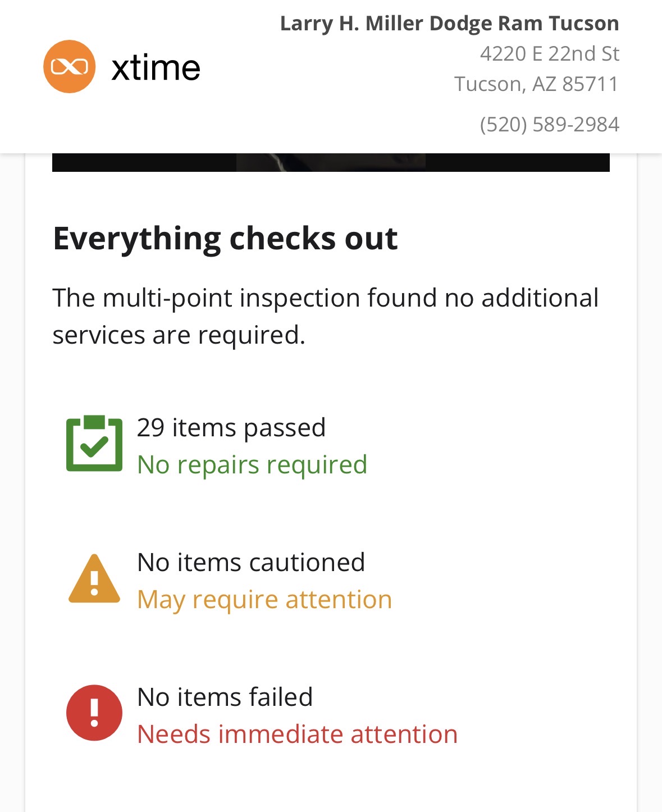Select the No repairs required label
This screenshot has height=812, width=662.
click(252, 464)
